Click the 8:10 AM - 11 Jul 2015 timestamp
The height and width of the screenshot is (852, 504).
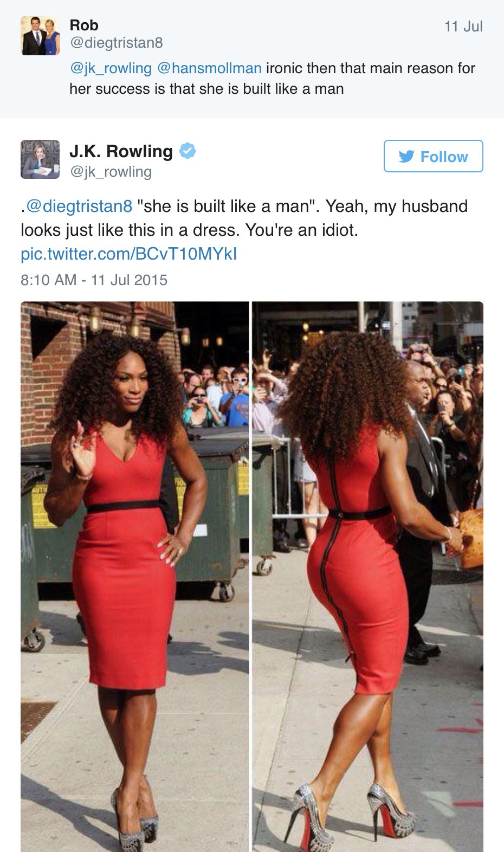[94, 280]
